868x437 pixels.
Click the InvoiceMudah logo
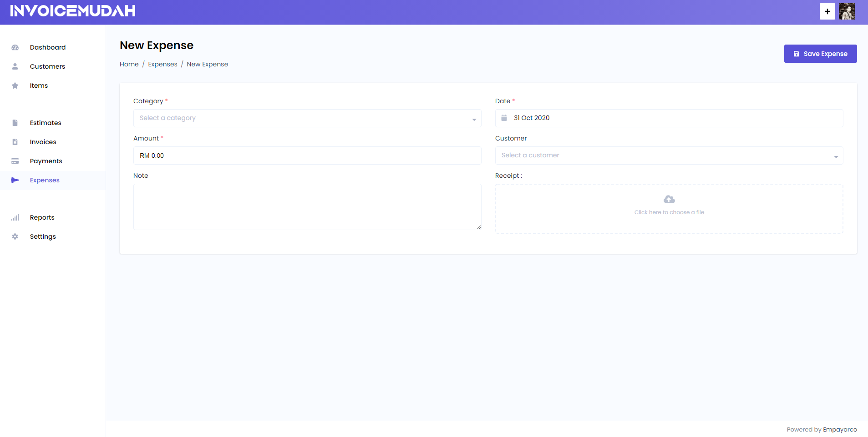tap(73, 11)
